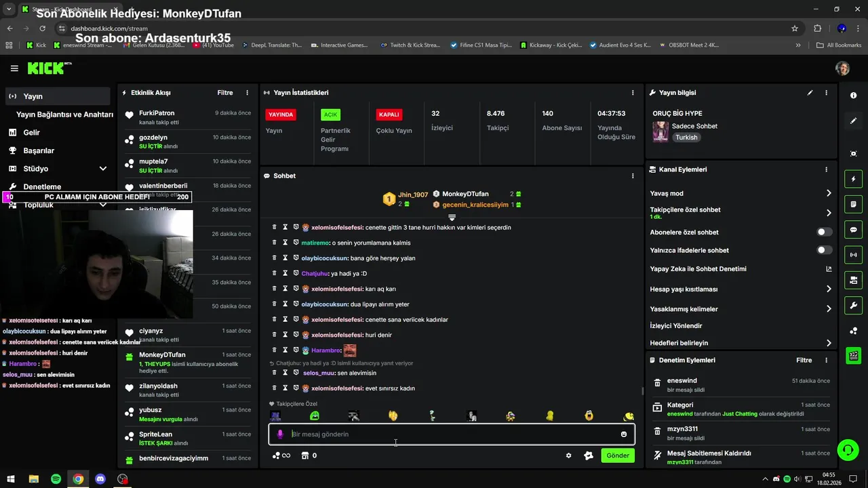Click pencil edit icon in right sidebar
The image size is (868, 488).
pos(853,121)
